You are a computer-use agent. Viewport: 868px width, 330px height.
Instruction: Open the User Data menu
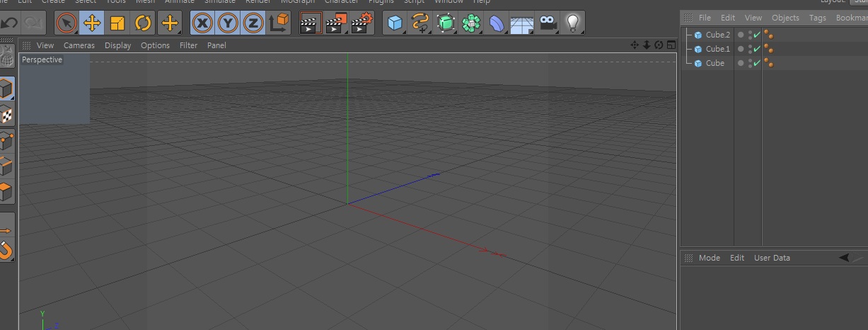tap(772, 258)
